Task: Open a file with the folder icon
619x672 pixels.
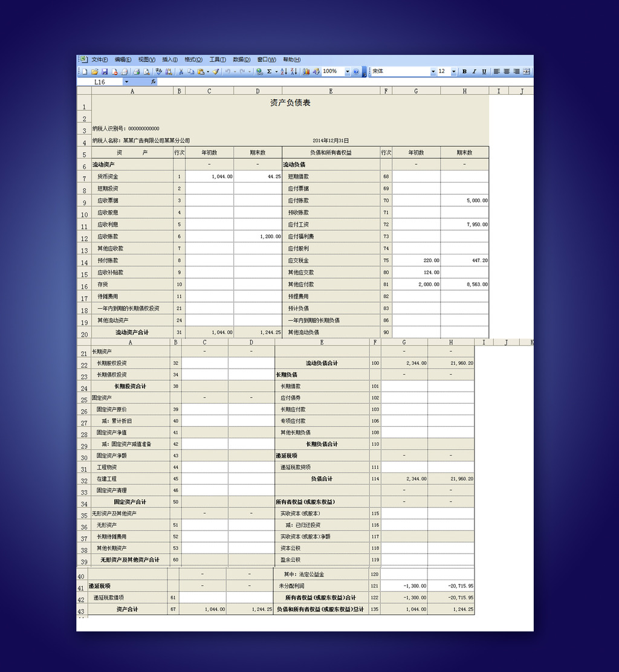Action: click(95, 71)
